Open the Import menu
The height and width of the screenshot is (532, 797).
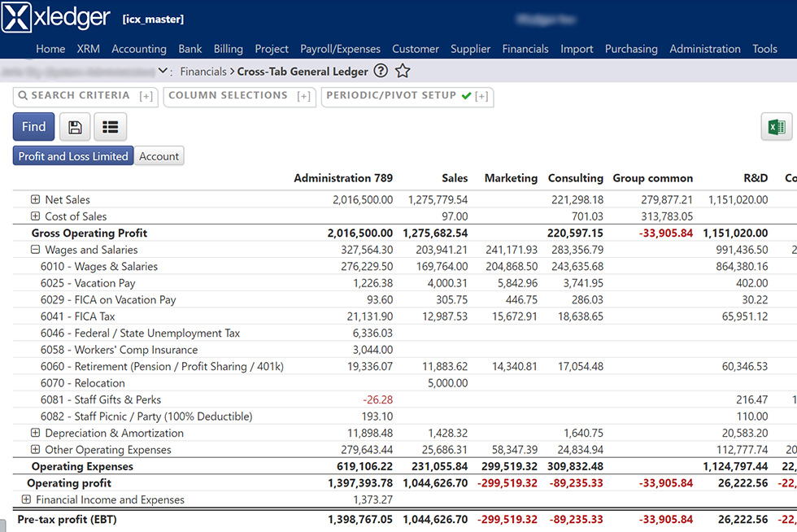(x=577, y=49)
